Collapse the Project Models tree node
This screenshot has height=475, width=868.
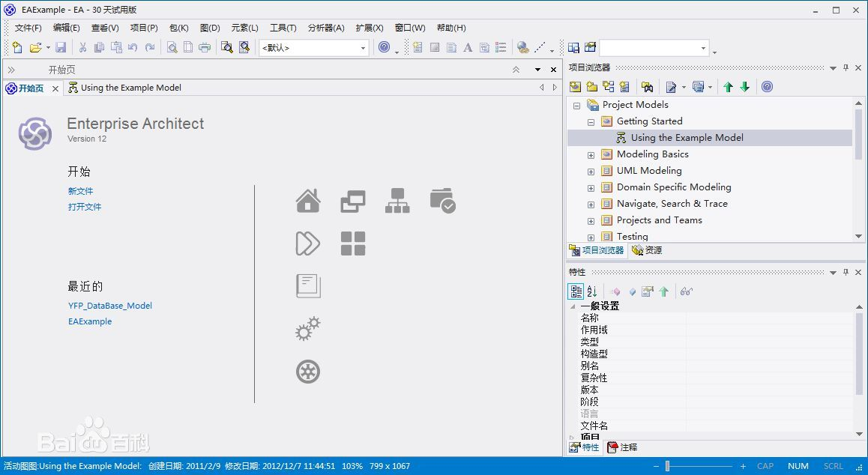click(x=577, y=105)
